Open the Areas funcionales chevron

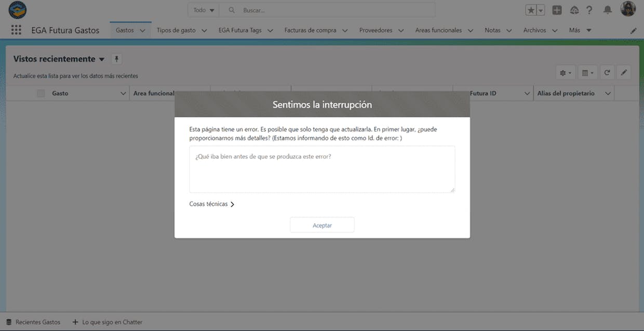point(471,31)
